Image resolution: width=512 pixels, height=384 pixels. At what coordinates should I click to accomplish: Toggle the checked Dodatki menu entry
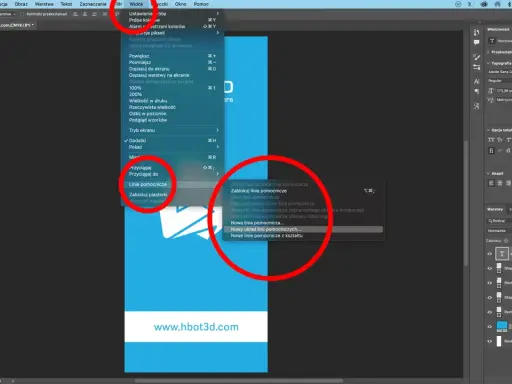[x=172, y=140]
